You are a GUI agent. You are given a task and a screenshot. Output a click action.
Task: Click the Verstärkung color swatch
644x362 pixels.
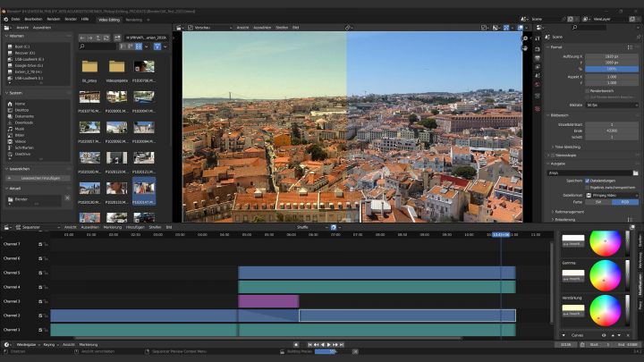573,307
